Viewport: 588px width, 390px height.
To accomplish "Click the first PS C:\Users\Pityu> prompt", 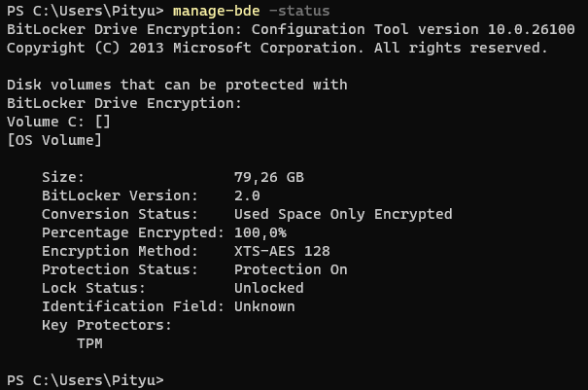I will (86, 11).
